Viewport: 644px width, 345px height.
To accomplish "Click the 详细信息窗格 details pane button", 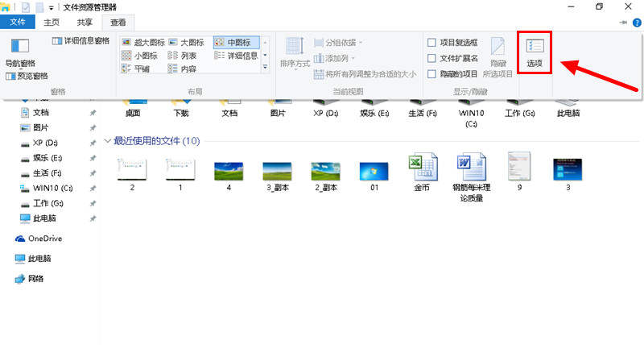I will tap(80, 40).
